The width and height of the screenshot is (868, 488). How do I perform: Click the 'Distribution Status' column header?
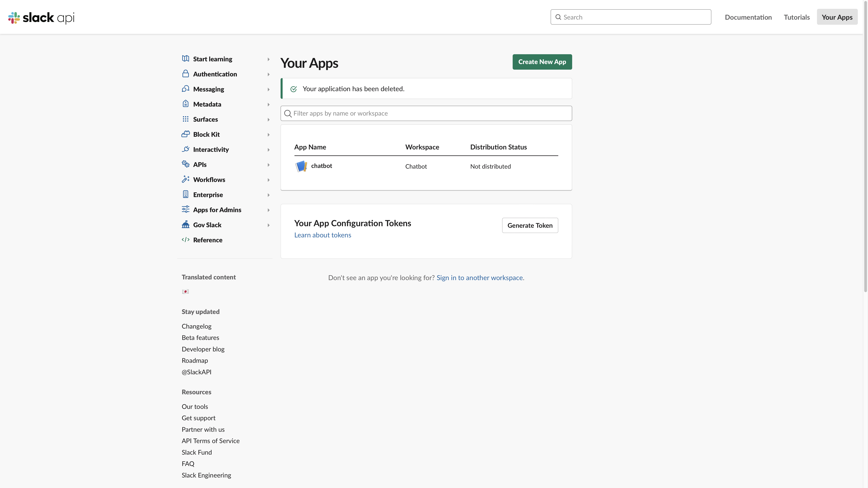(498, 147)
